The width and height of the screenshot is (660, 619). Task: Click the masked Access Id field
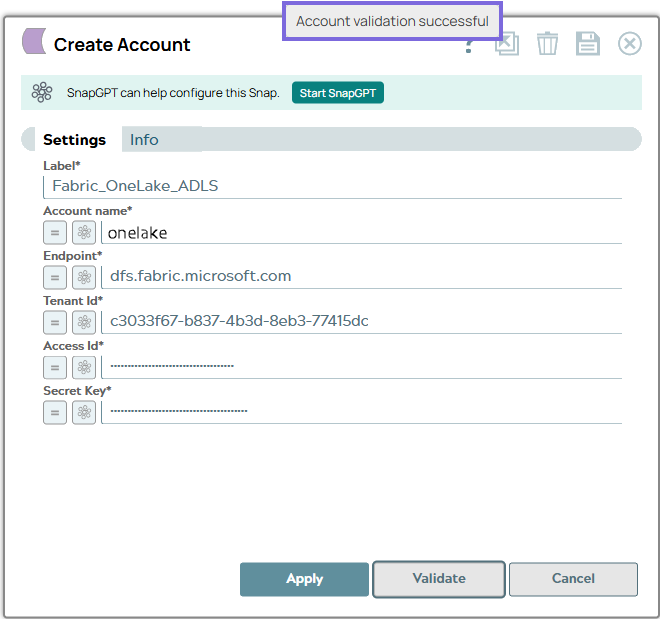[x=362, y=367]
